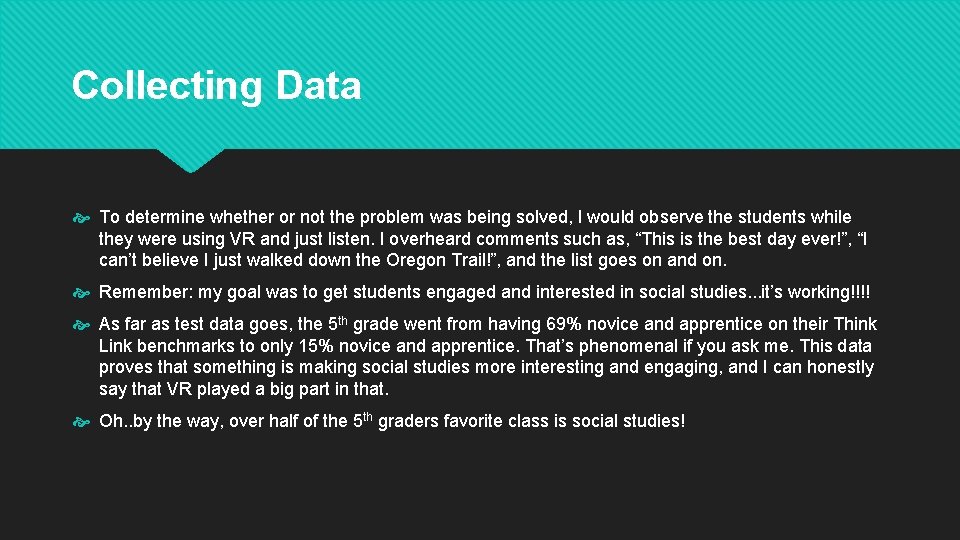Click the word "Remember:" in the second bullet
Image resolution: width=960 pixels, height=540 pixels.
146,292
